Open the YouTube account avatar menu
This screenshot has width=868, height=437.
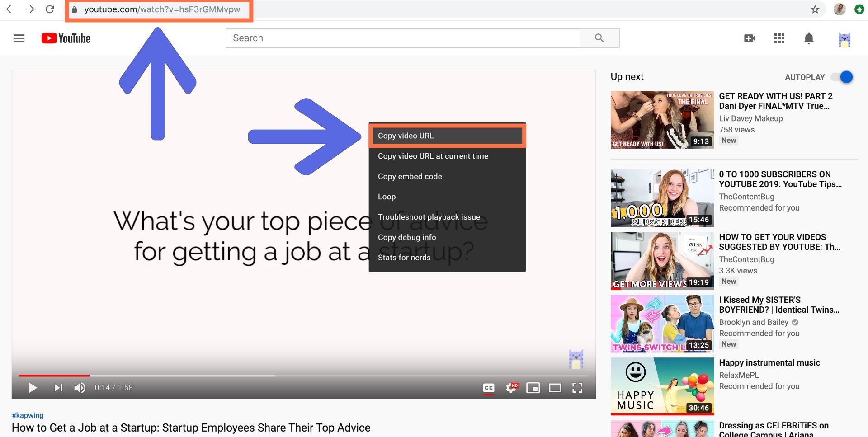(844, 39)
